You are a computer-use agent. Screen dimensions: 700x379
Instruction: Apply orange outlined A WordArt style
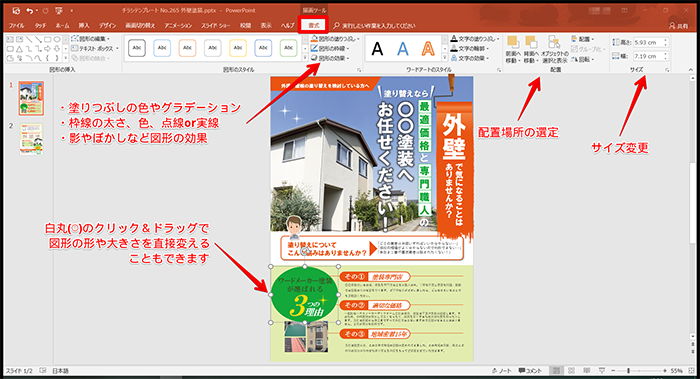coord(428,48)
